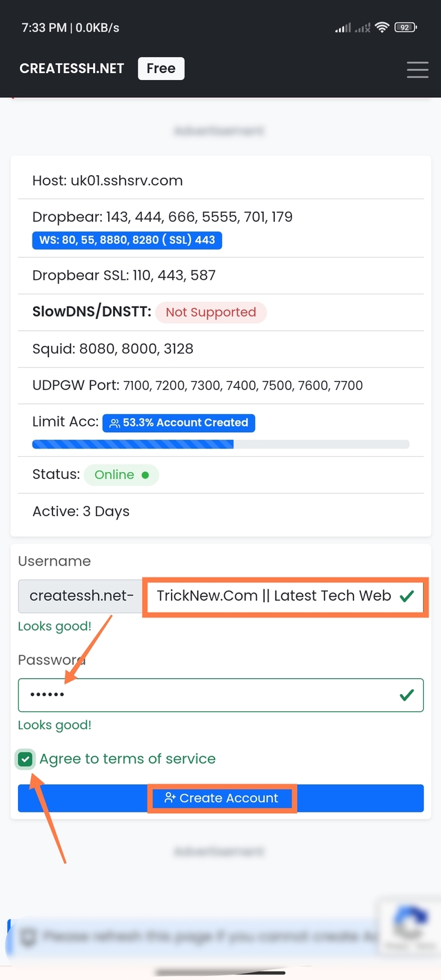Tap the Not Supported SlowDNS badge
This screenshot has width=441, height=980.
tap(211, 312)
